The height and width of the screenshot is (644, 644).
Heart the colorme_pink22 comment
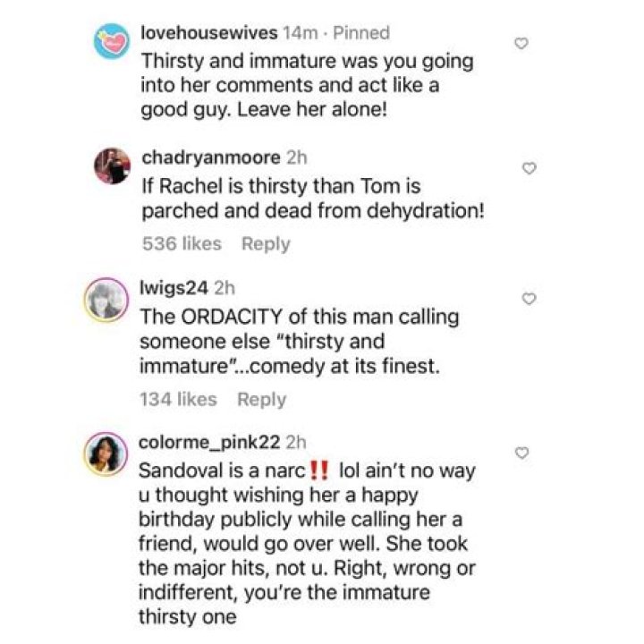(523, 453)
